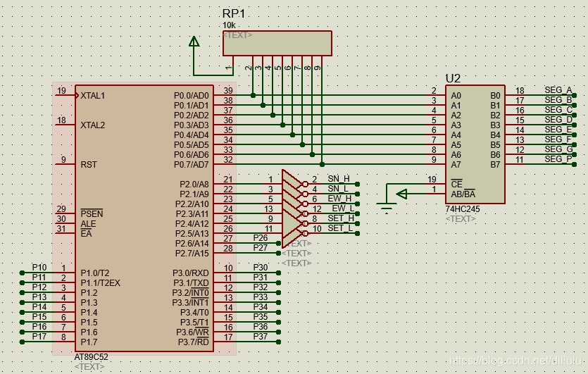Click the P27 net label
Viewport: 588px width, 374px height.
tap(261, 248)
